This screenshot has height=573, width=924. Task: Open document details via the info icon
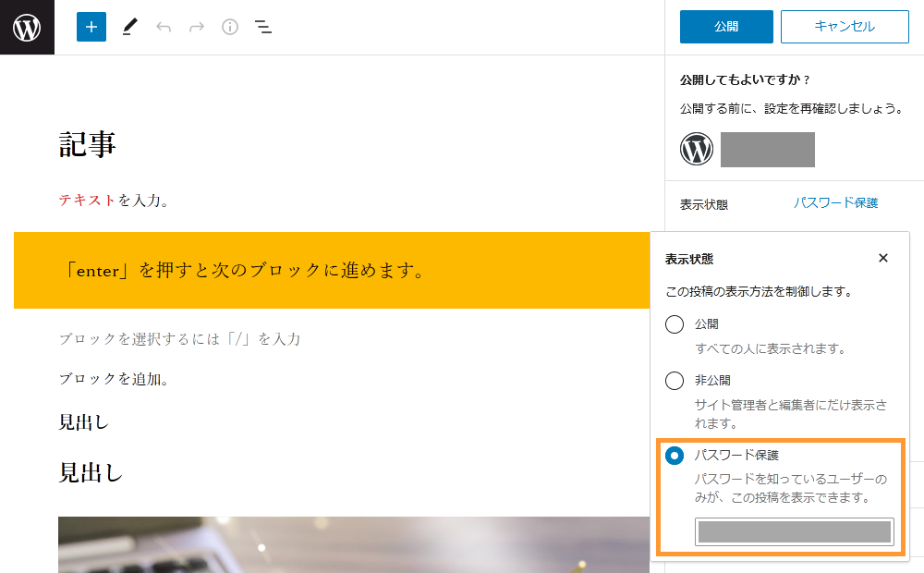229,27
